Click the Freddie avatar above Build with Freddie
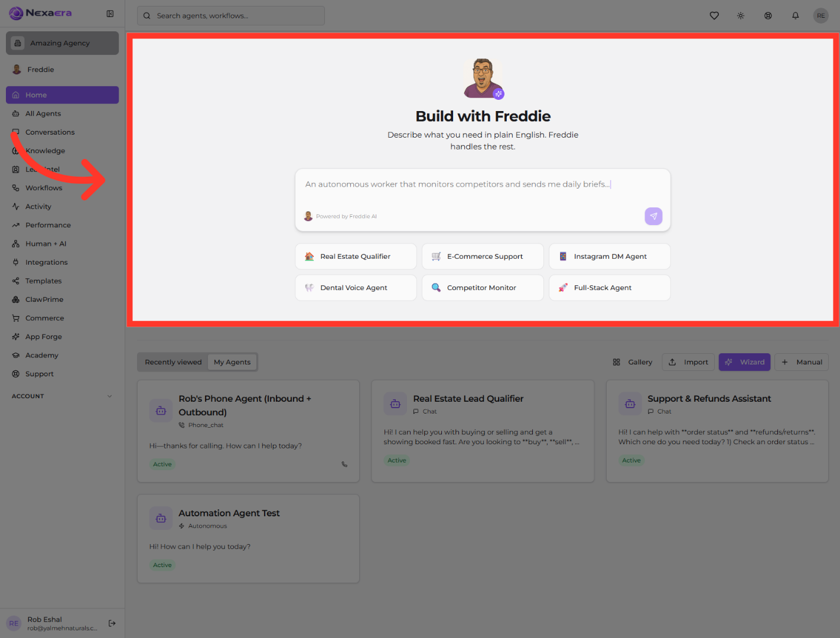Viewport: 840px width, 638px height. [483, 78]
